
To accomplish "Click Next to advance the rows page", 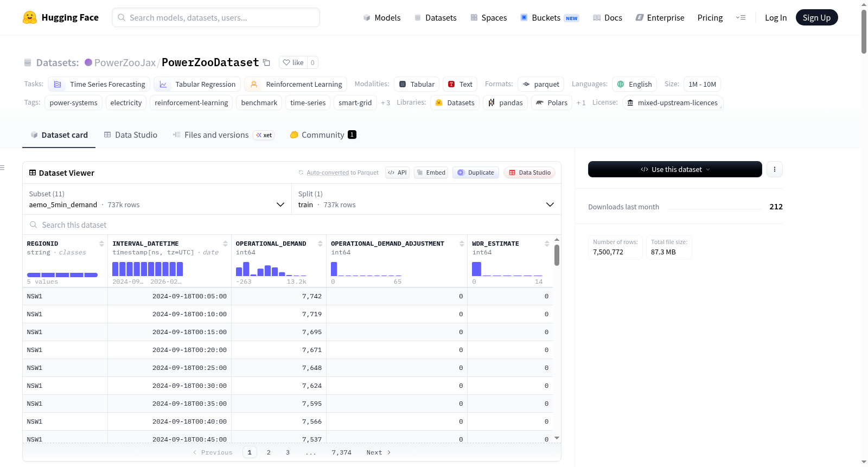I will (379, 452).
